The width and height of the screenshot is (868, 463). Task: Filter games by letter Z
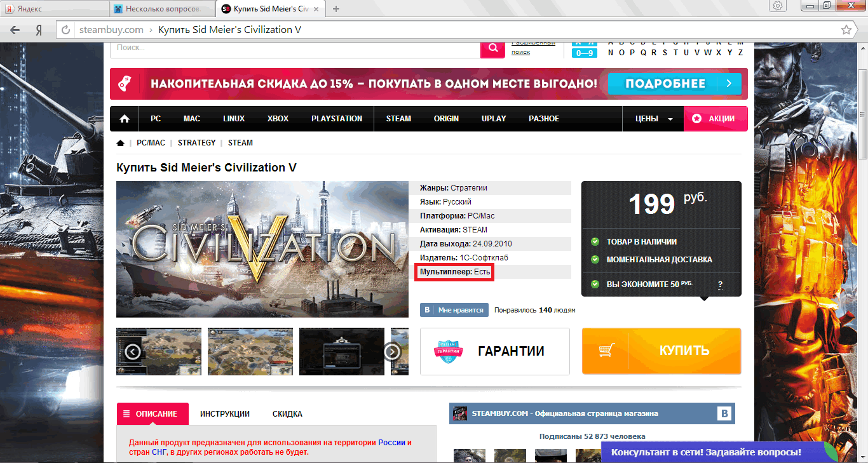pos(740,53)
